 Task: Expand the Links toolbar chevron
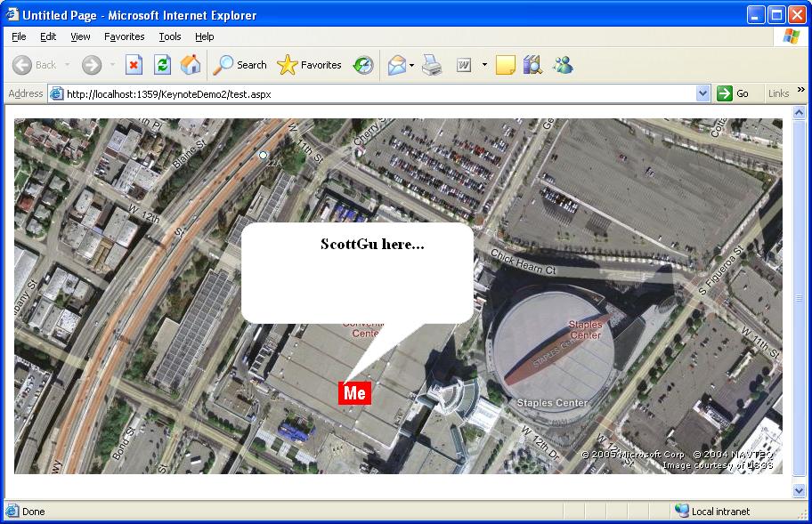point(801,90)
